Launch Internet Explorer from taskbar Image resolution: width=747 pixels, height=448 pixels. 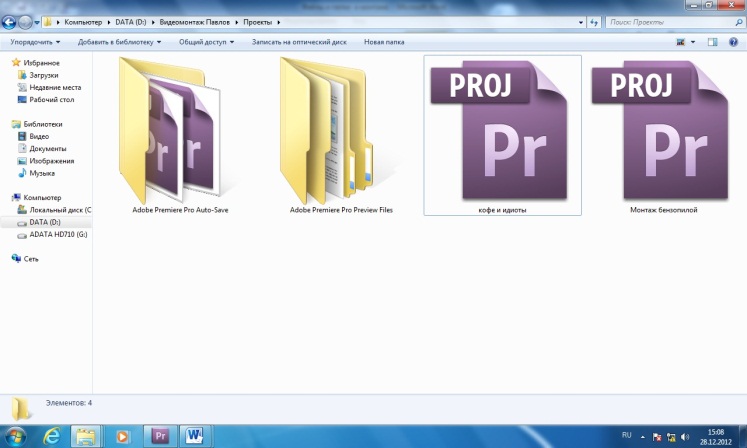[51, 437]
